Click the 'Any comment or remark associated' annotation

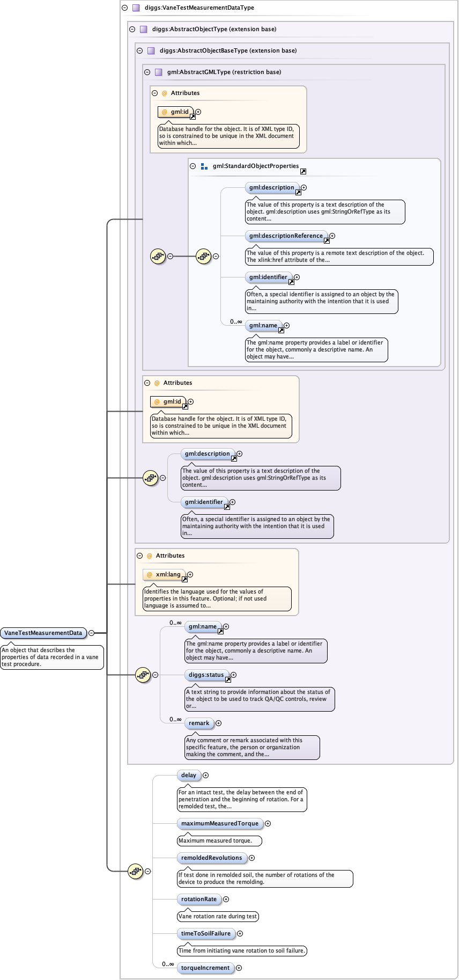coord(252,748)
